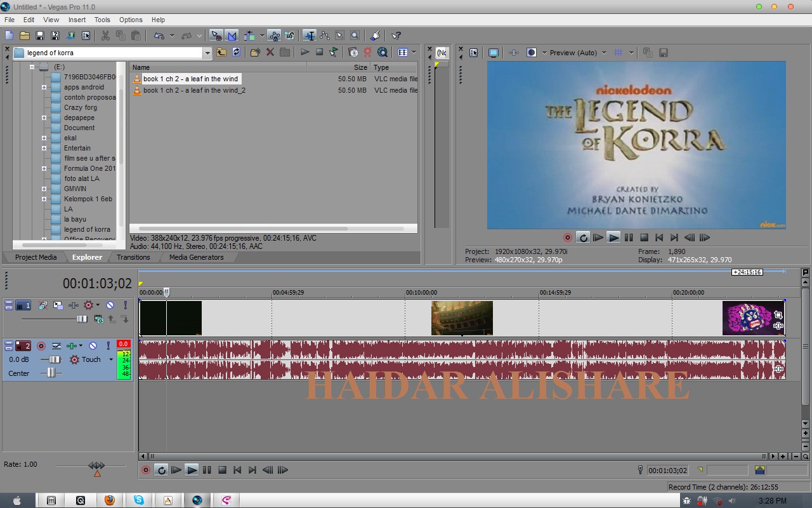Open Track FX on video track 1
812x508 pixels.
(x=73, y=305)
